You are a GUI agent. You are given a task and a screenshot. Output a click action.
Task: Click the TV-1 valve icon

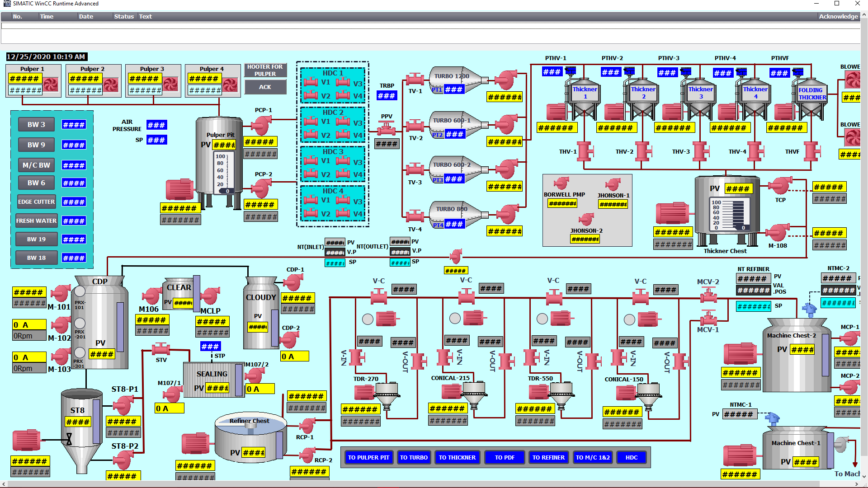coord(415,80)
